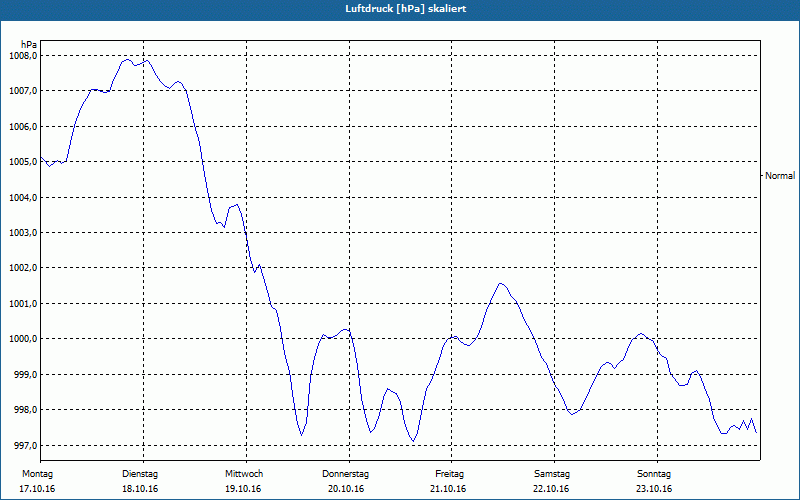The width and height of the screenshot is (800, 500).
Task: Select the 999,0 axis value
Action: point(26,374)
